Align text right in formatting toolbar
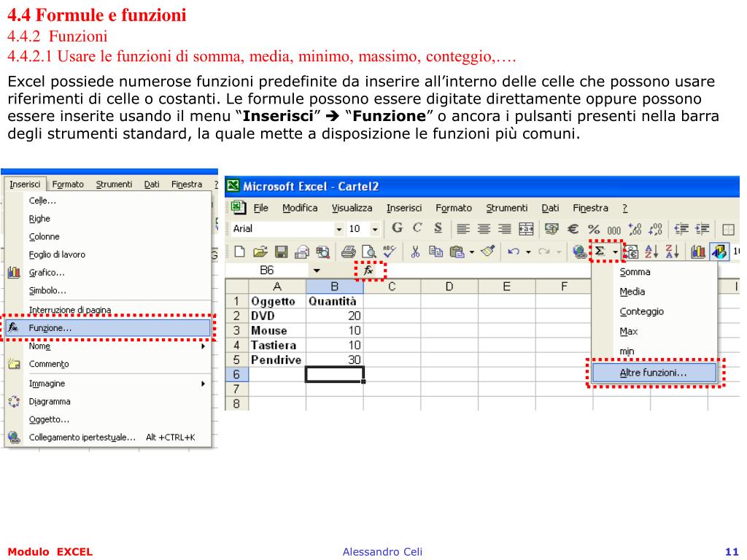Image resolution: width=747 pixels, height=560 pixels. point(505,229)
